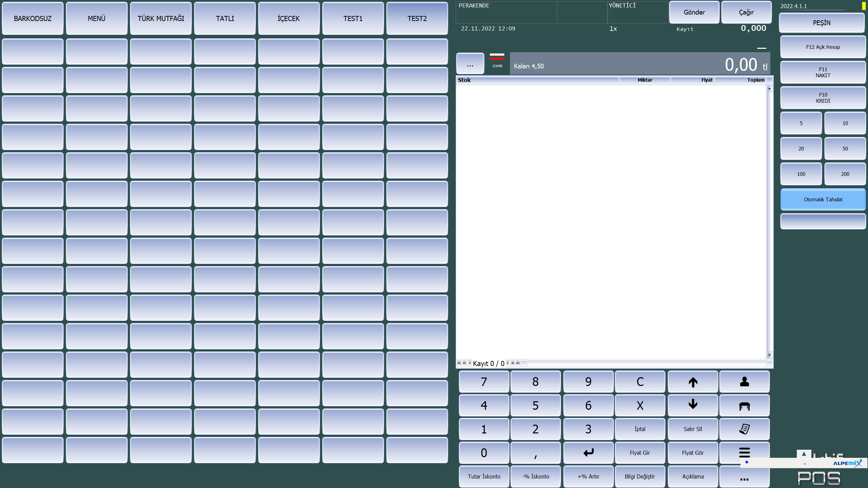Click F11 NAKİT payment button

(x=823, y=73)
